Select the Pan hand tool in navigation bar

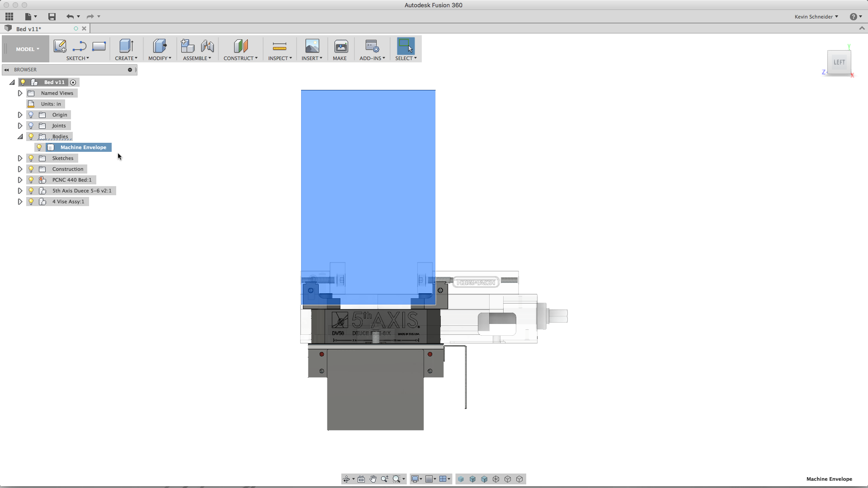point(373,479)
